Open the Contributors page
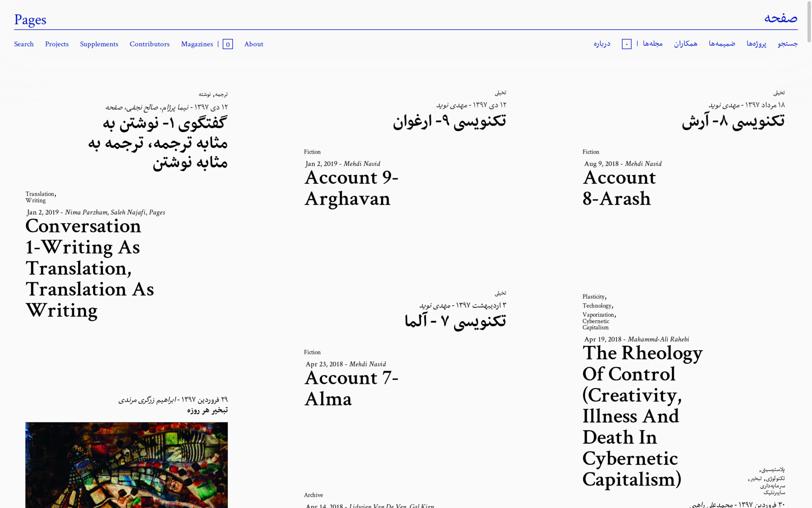 click(x=149, y=44)
